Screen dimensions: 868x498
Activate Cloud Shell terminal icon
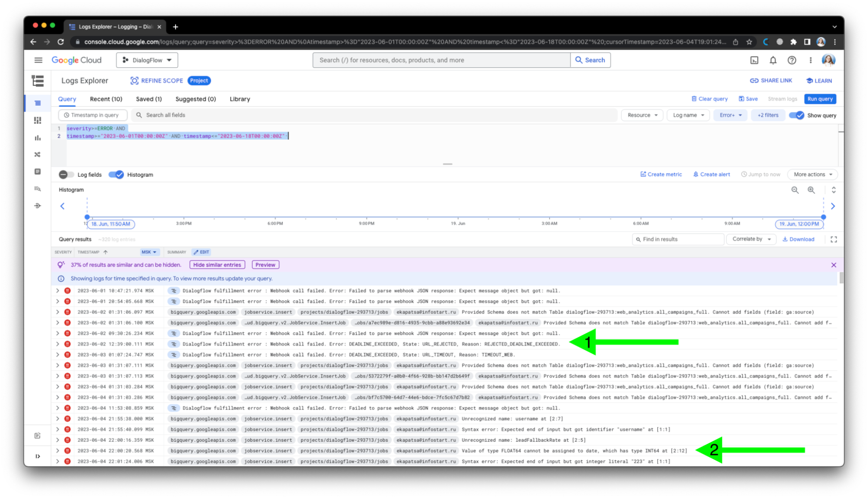tap(754, 60)
